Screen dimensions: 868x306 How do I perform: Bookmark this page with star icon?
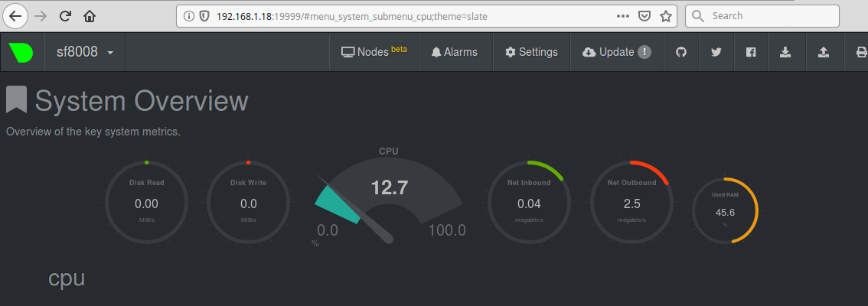[x=666, y=15]
